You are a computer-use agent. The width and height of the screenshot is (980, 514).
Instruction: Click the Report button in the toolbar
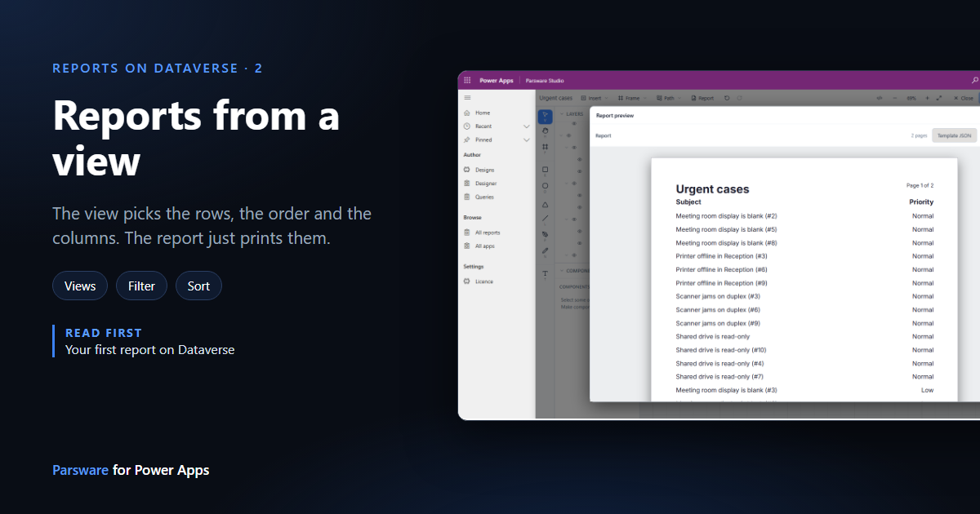702,98
